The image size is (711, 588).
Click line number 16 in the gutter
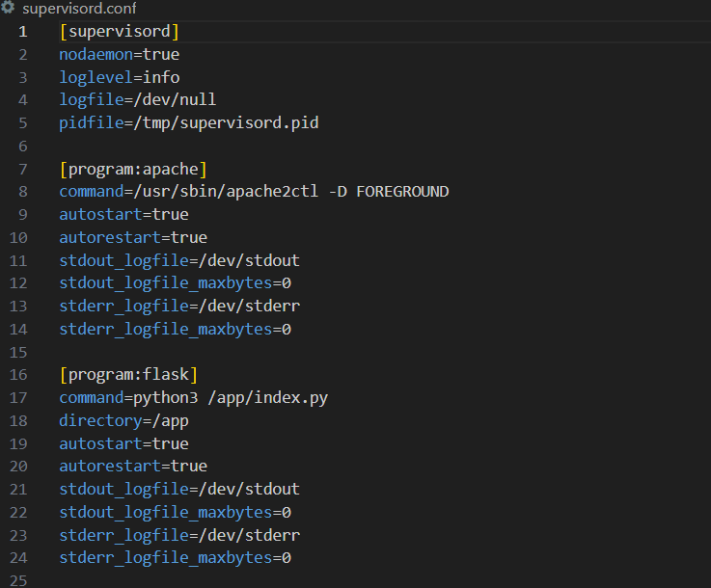(x=20, y=375)
